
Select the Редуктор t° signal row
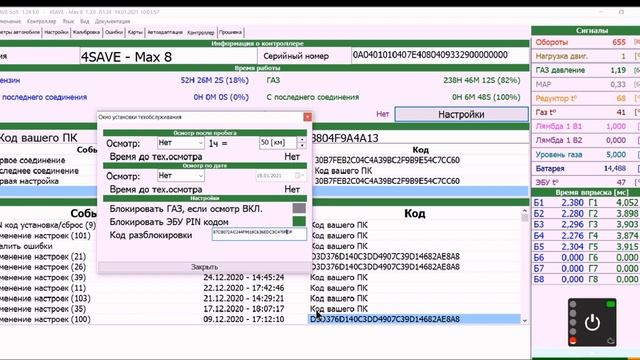pos(585,98)
